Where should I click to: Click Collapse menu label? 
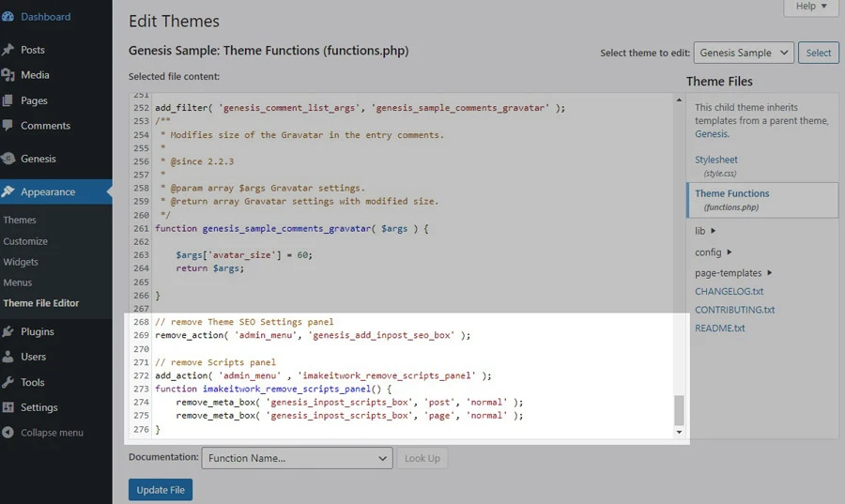(x=52, y=433)
